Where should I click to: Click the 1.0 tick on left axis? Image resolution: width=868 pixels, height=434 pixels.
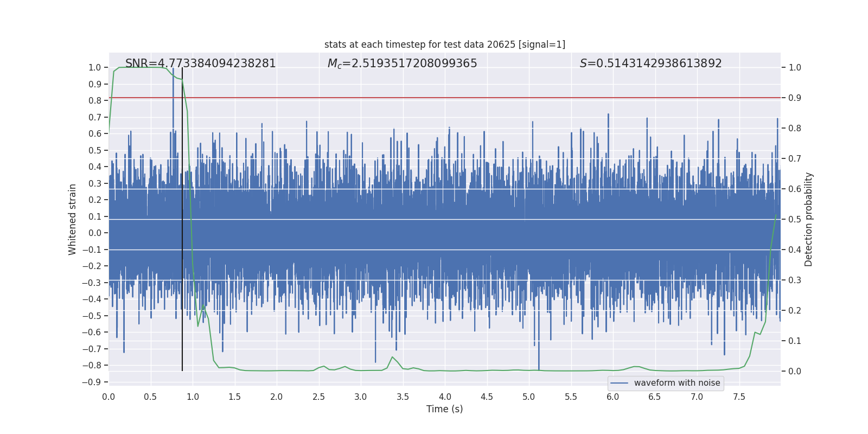click(x=94, y=68)
